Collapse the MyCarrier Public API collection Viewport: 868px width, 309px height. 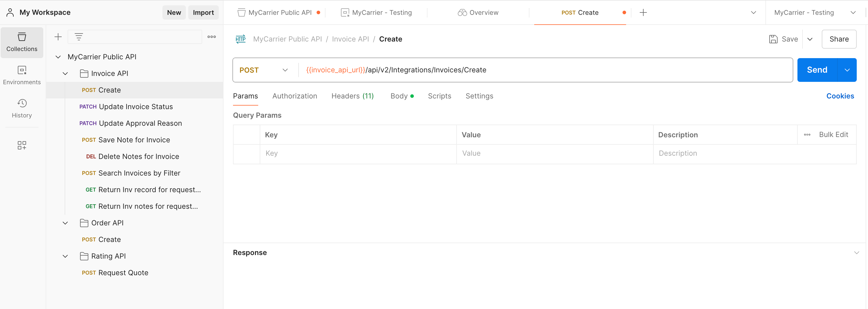coord(58,57)
